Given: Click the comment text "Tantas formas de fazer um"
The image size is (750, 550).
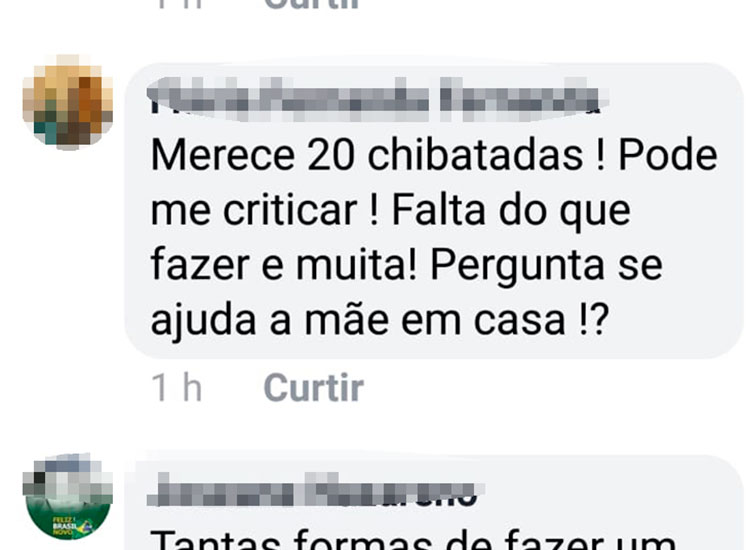Looking at the screenshot, I should click(x=413, y=539).
